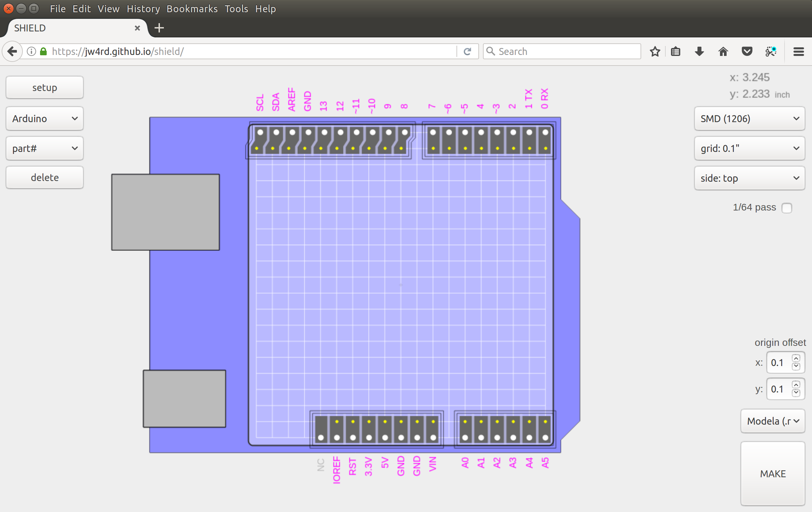The image size is (812, 512).
Task: Open the Arduino board dropdown
Action: pyautogui.click(x=44, y=118)
